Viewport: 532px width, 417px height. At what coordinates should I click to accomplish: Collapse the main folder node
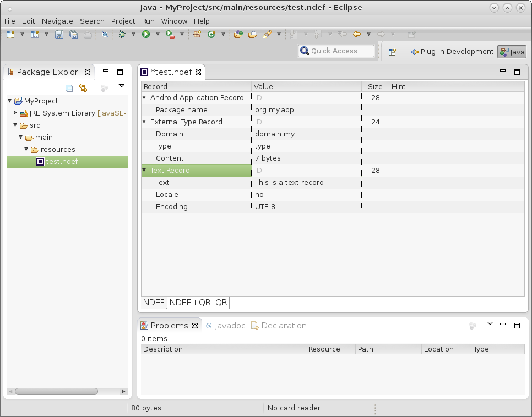pos(21,137)
